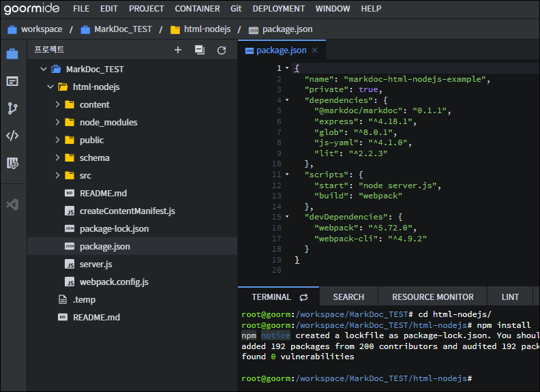Refresh the project tree
The image size is (540, 392).
(222, 50)
